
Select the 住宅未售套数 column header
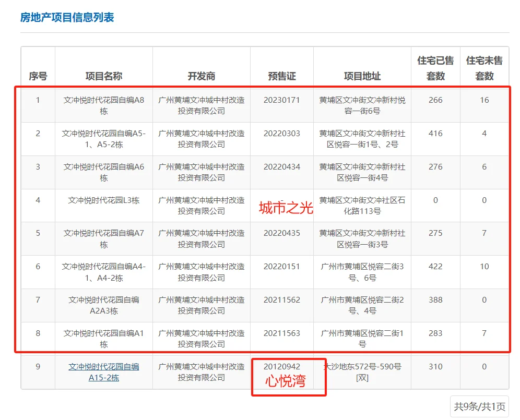pos(484,68)
